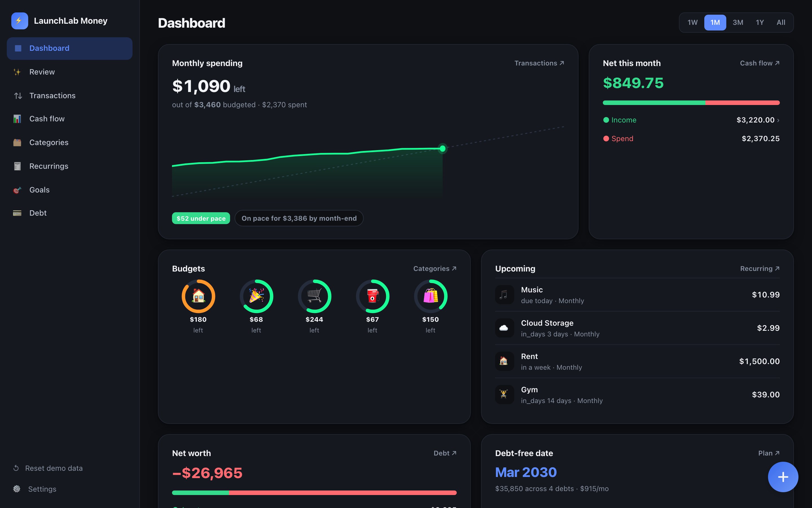Open the housing budget ring with $180 left

click(198, 296)
